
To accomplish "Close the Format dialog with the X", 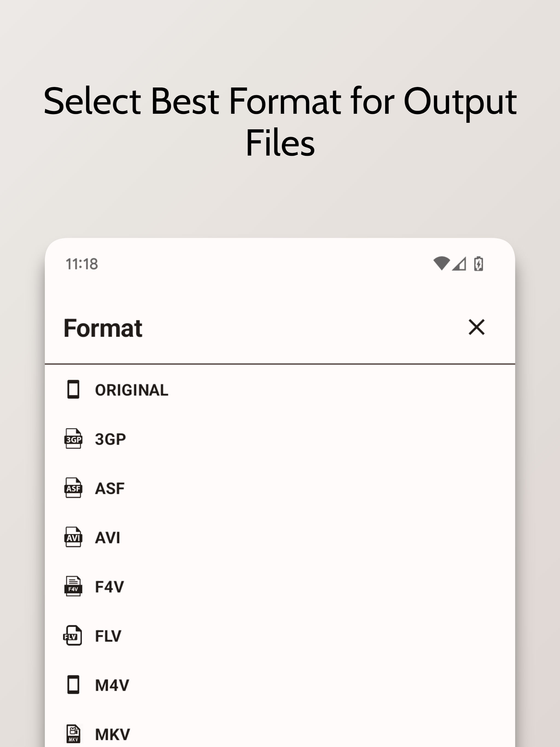I will pyautogui.click(x=476, y=327).
